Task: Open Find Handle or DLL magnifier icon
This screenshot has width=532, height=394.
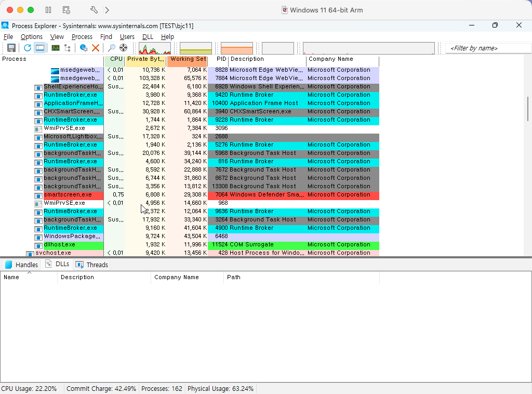Action: 111,48
